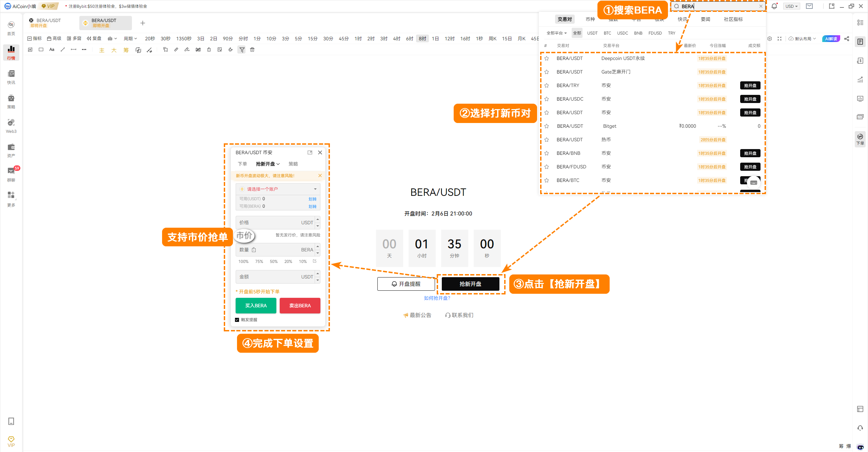Click the share icon next to AI解读

(x=847, y=39)
